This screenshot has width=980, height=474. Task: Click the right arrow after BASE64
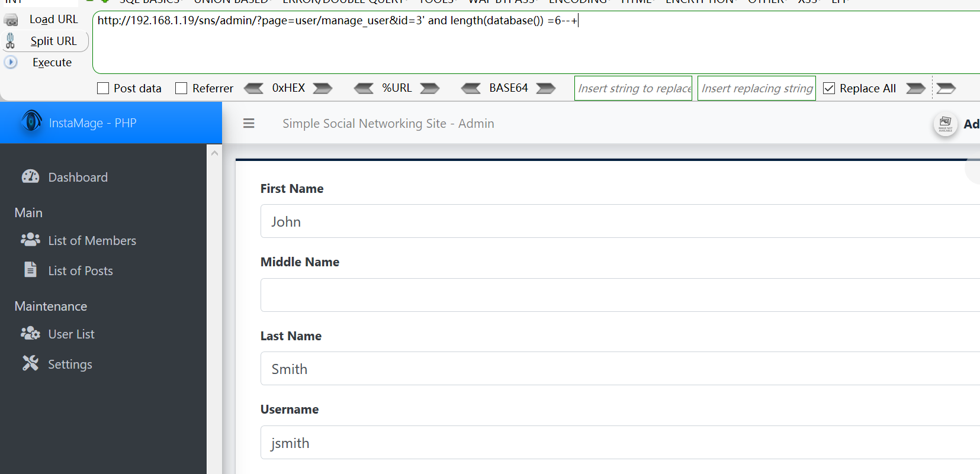[x=546, y=88]
